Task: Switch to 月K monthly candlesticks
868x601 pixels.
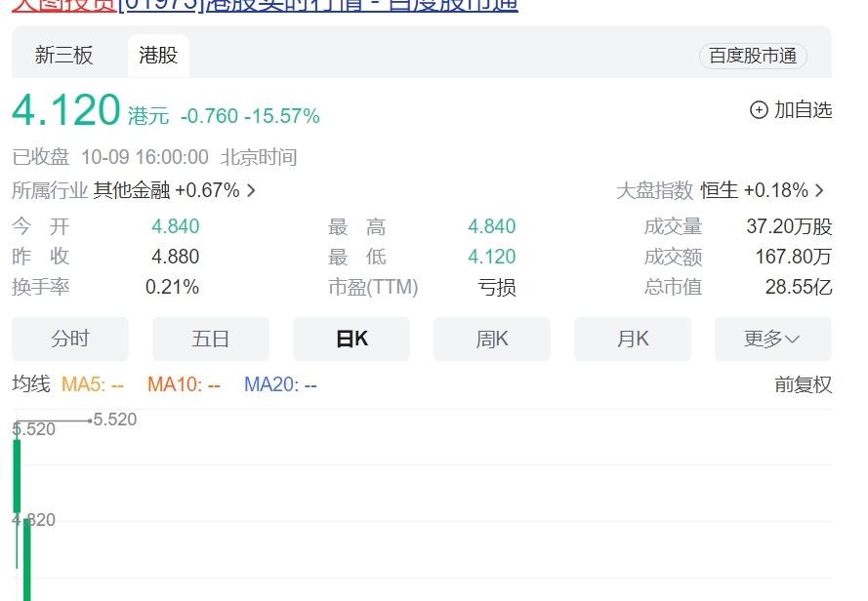Action: (x=633, y=340)
